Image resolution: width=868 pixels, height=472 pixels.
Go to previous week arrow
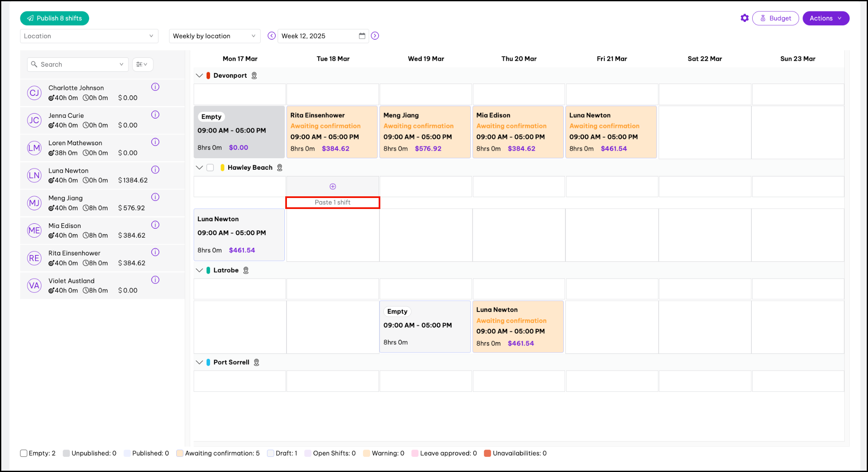pyautogui.click(x=272, y=36)
